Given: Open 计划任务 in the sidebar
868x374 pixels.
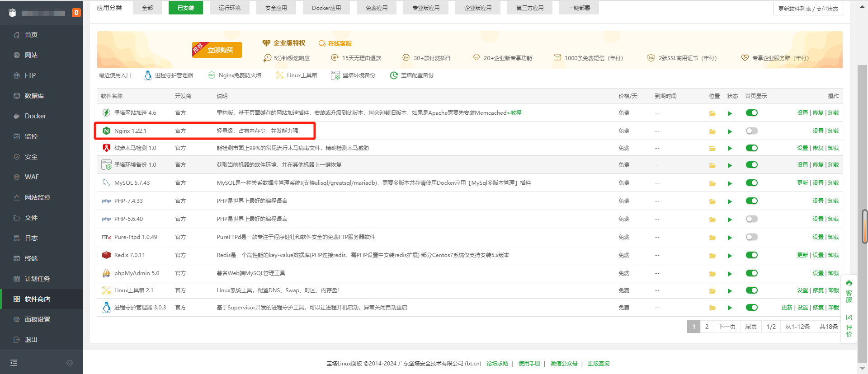Looking at the screenshot, I should coord(42,279).
